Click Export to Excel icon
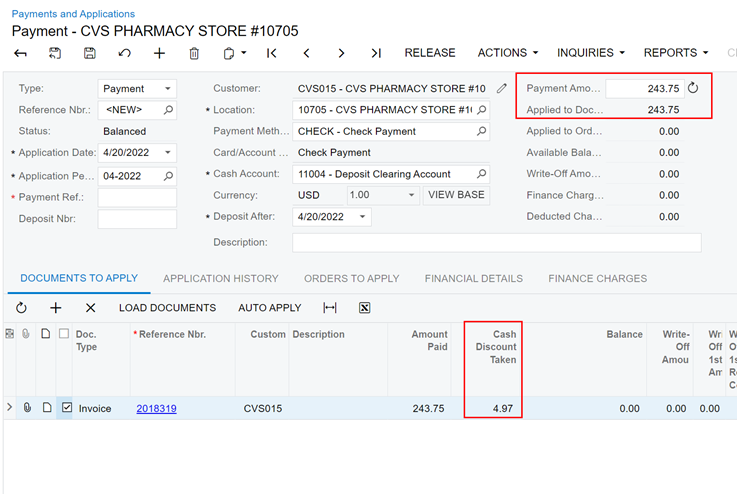738x494 pixels. pos(364,308)
